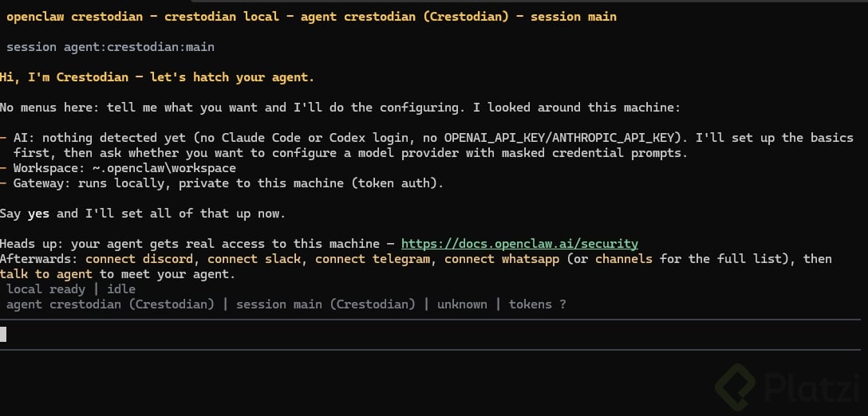This screenshot has height=416, width=868.
Task: Click the 'Gateway: runs locally' bullet line
Action: click(222, 183)
